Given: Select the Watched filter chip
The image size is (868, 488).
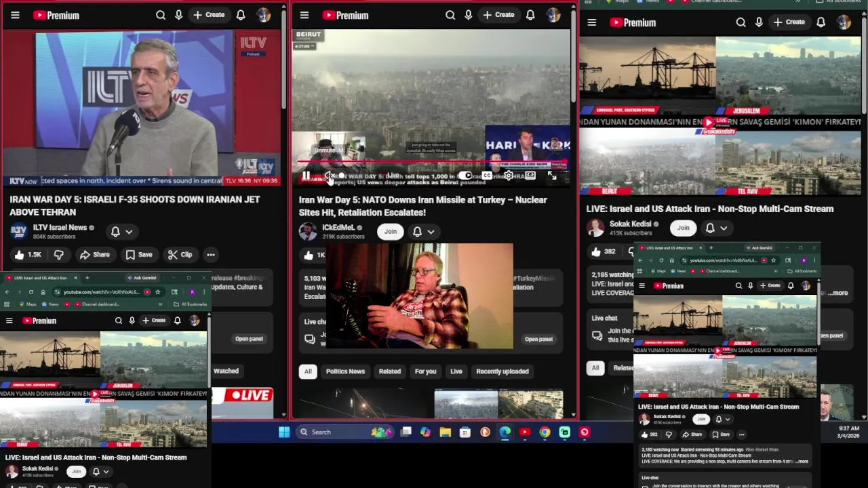Looking at the screenshot, I should pos(226,371).
